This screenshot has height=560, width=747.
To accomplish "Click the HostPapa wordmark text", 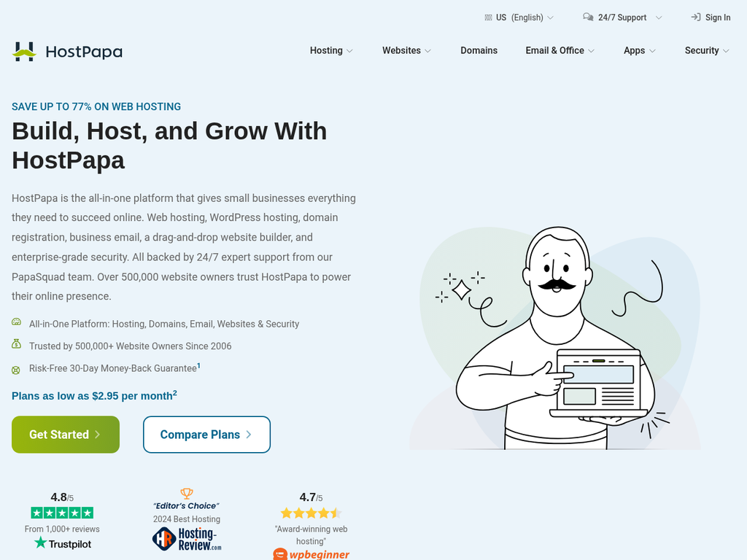I will (84, 52).
